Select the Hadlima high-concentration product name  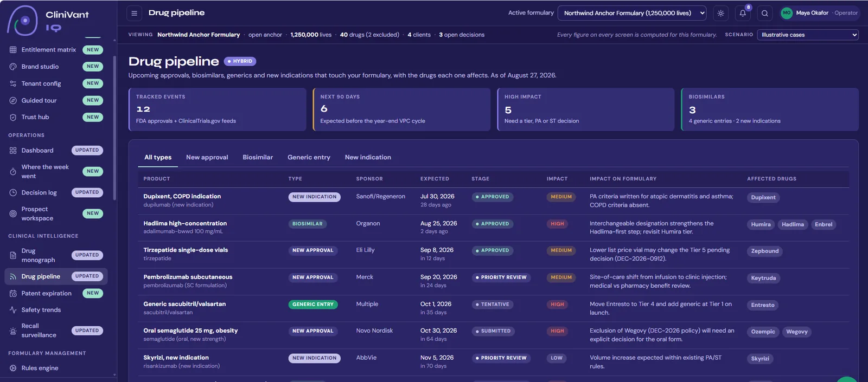pos(185,223)
